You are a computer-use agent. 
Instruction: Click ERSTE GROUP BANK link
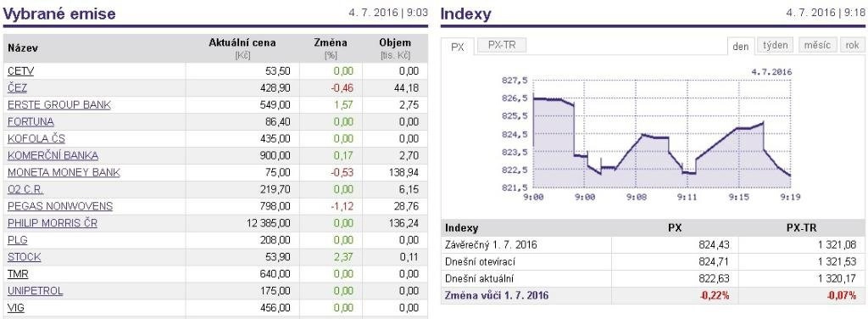pos(59,104)
